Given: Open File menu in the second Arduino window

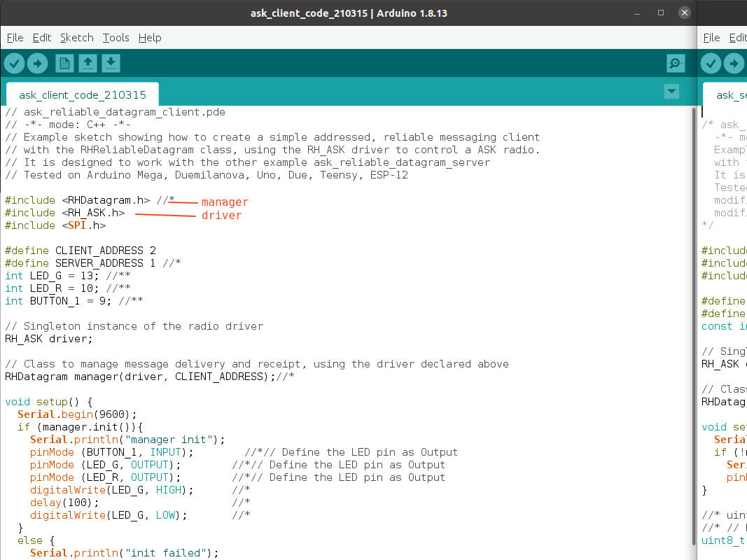Looking at the screenshot, I should click(711, 38).
